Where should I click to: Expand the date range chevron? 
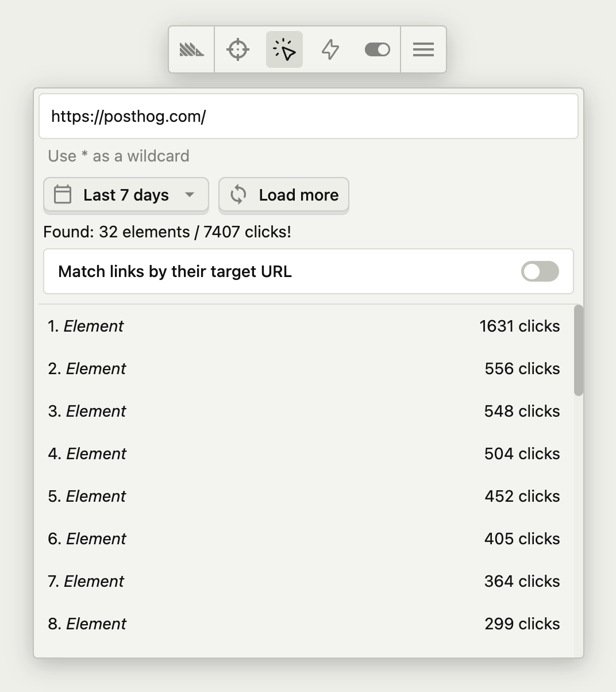pos(190,195)
